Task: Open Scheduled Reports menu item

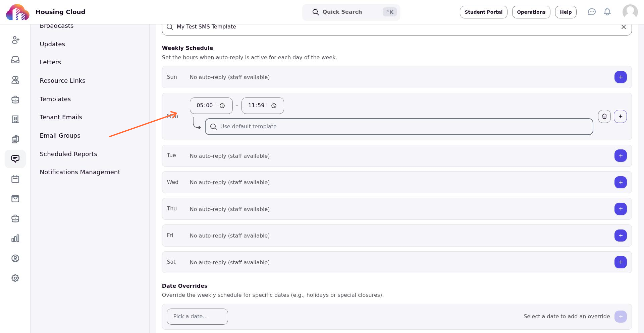Action: click(68, 154)
